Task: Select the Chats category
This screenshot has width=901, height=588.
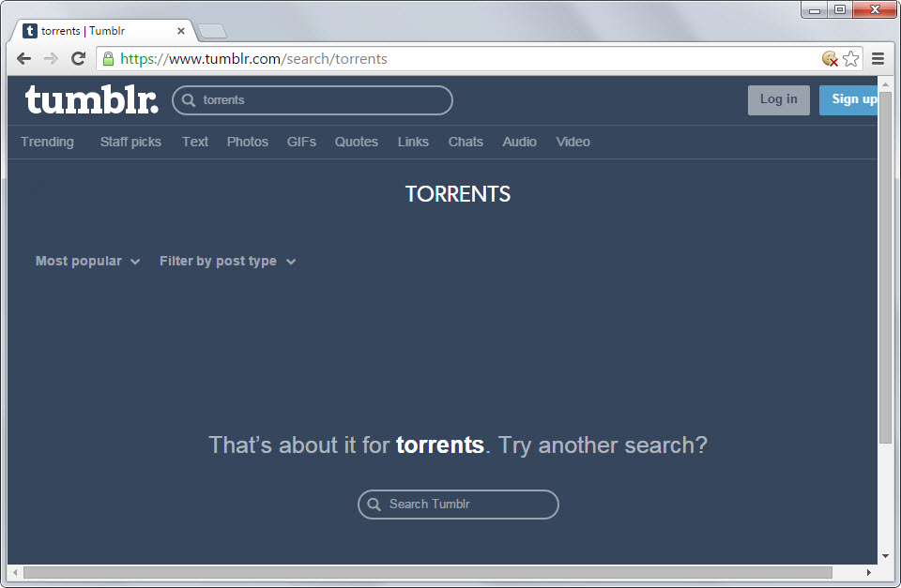Action: (466, 142)
